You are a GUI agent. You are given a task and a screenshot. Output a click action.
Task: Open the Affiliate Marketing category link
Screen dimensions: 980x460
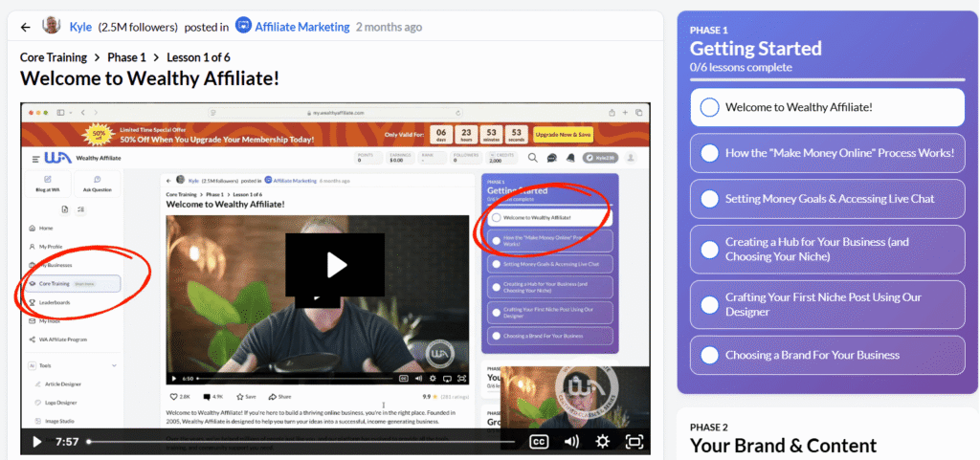(301, 27)
